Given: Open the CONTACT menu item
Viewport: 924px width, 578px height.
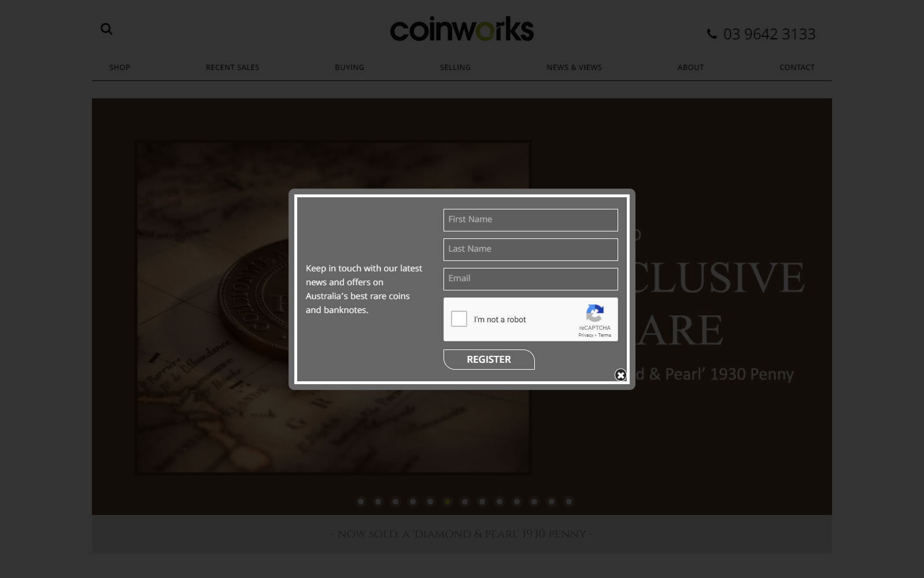Looking at the screenshot, I should click(x=797, y=67).
